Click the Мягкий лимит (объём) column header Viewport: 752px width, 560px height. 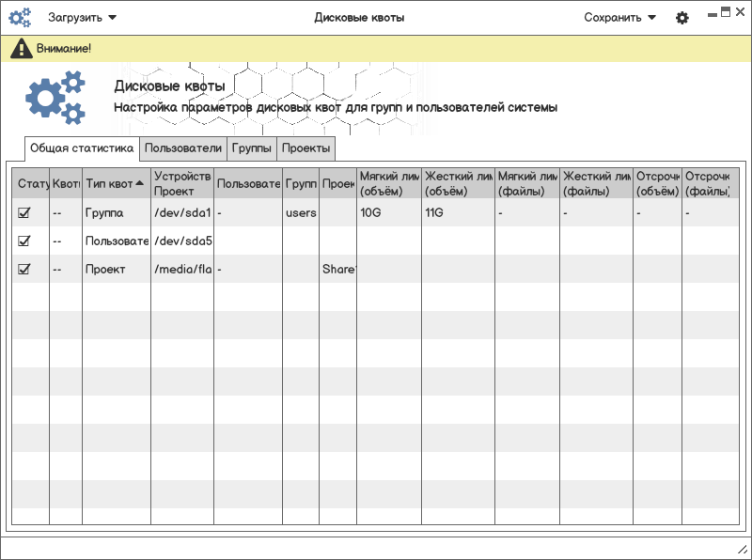click(389, 183)
